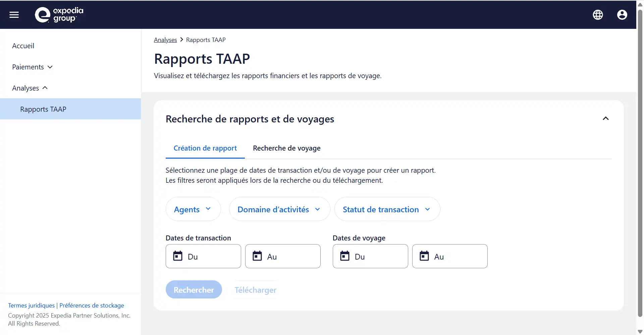Go to Accueil in sidebar

click(x=23, y=46)
